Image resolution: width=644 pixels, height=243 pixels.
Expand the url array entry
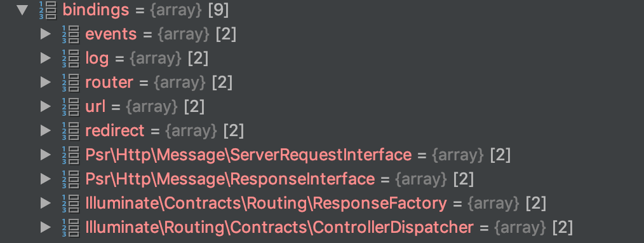point(46,107)
